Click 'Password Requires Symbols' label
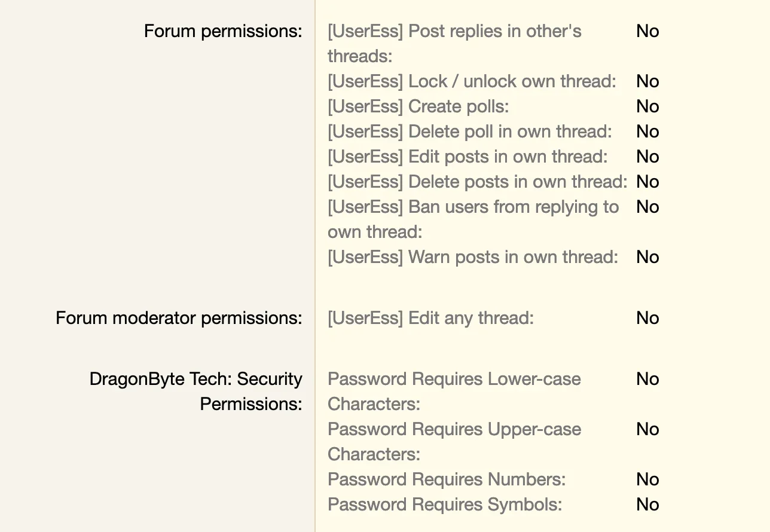Viewport: 770px width, 532px height. [x=445, y=505]
